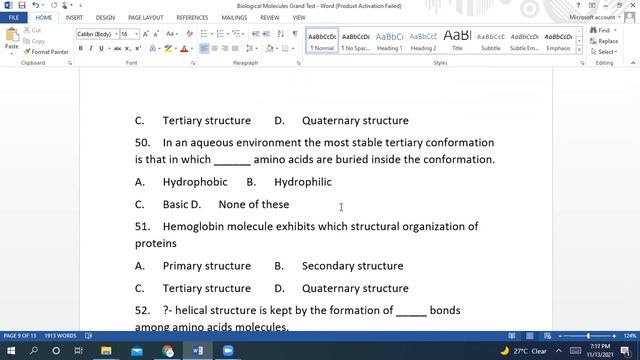Open the font size dropdown
Screen dimensions: 640x360
[136, 34]
